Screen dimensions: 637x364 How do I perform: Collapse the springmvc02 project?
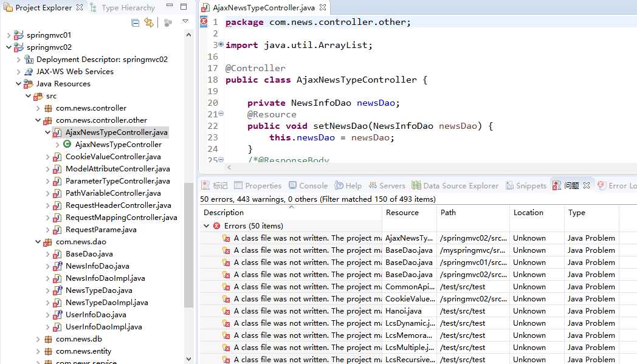[x=9, y=47]
